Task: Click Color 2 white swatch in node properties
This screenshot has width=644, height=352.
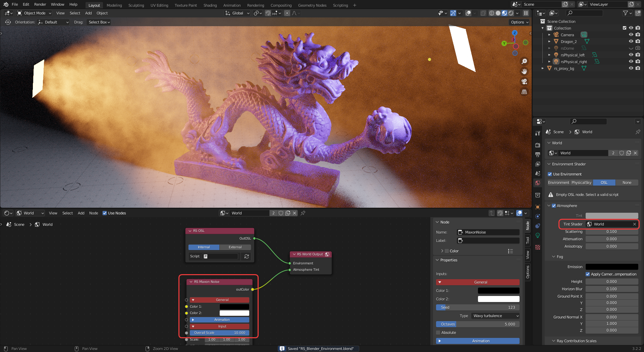Action: pyautogui.click(x=498, y=299)
